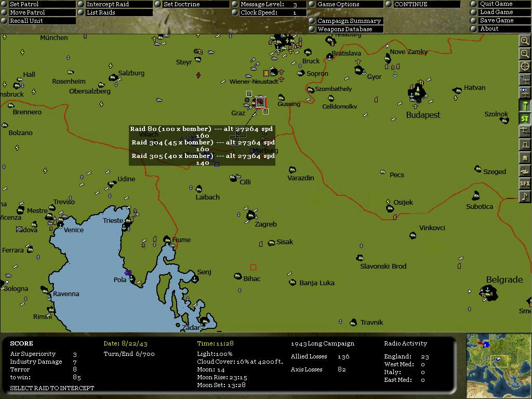Select Intercept Raid command
Image resolution: width=532 pixels, height=399 pixels.
115,4
